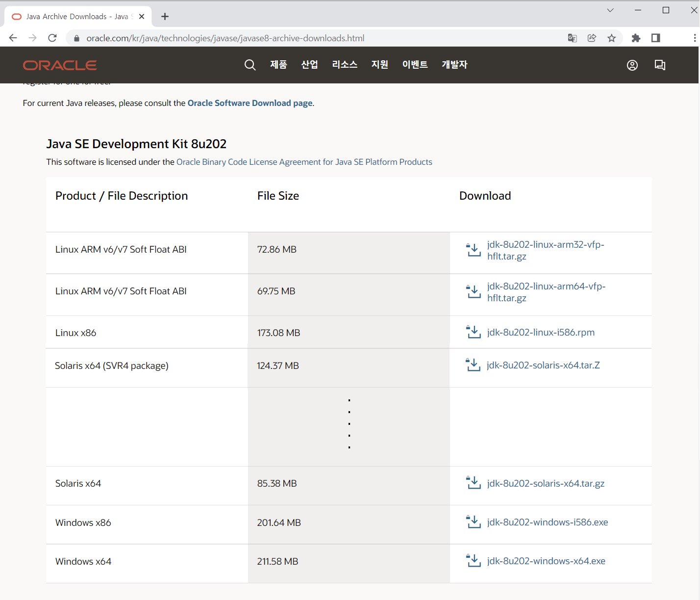
Task: Click the Google Translate icon in address bar
Action: click(x=572, y=38)
